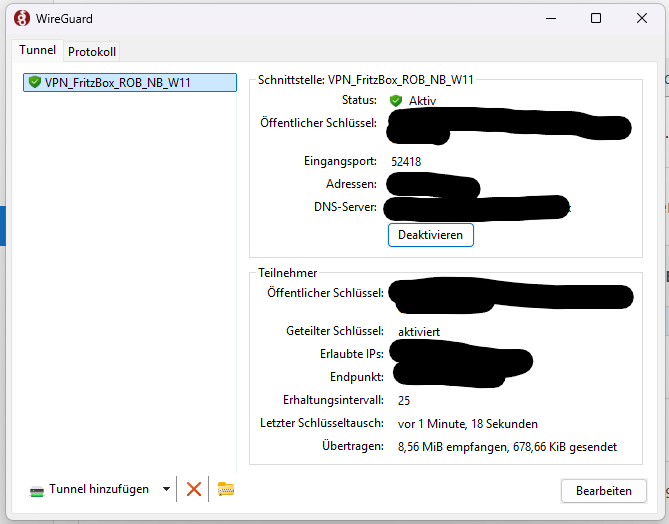669x524 pixels.
Task: Click the Eingangsport value 52418
Action: point(406,162)
